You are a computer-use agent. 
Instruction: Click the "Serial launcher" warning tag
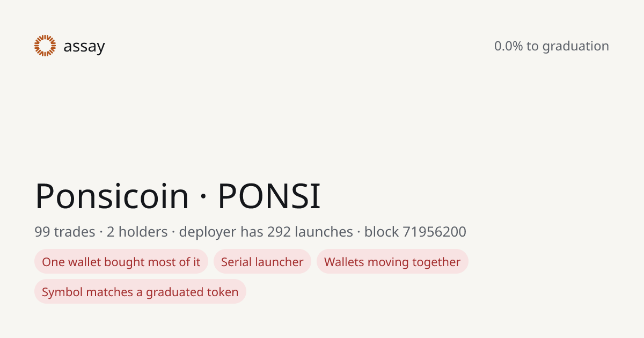point(262,262)
